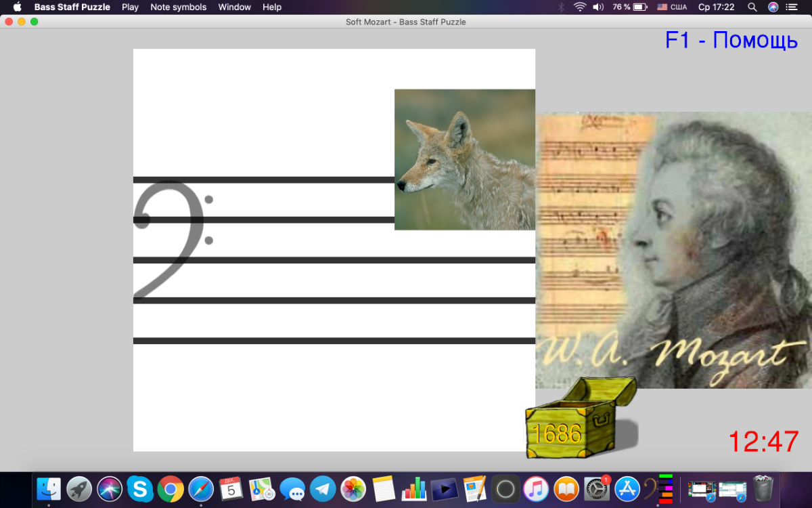
Task: Open Siri from the menu bar
Action: (773, 7)
